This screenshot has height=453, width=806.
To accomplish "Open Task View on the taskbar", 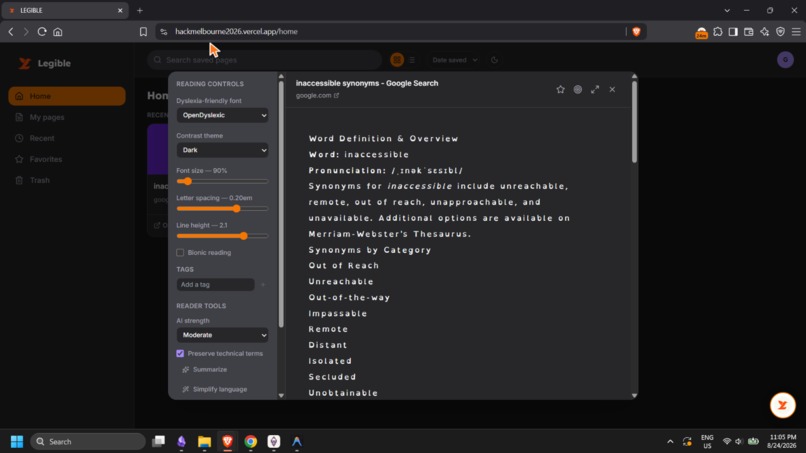I will [x=158, y=441].
